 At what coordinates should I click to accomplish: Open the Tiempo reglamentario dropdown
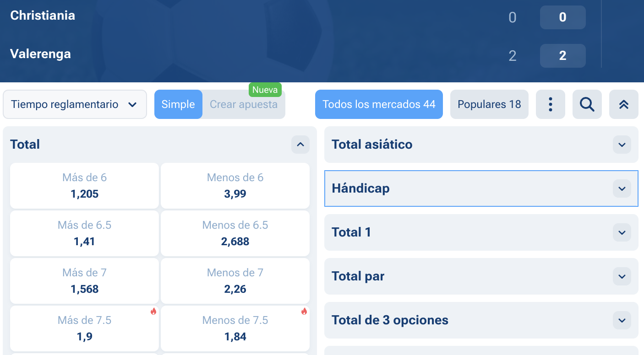click(x=75, y=104)
